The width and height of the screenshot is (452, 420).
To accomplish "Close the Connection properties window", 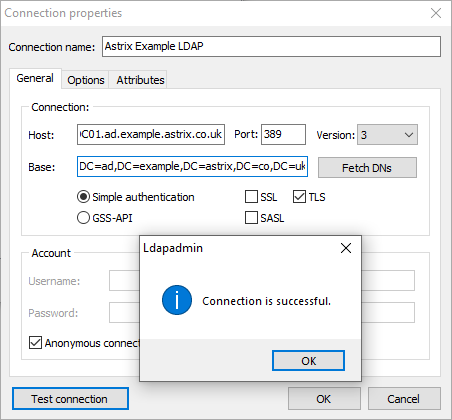I will tap(436, 13).
